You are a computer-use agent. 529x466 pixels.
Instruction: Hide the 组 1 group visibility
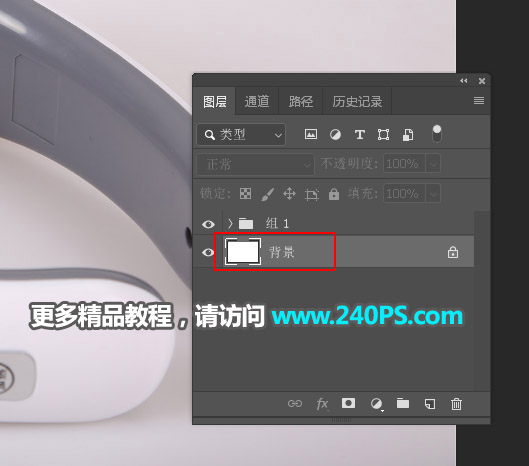(208, 224)
